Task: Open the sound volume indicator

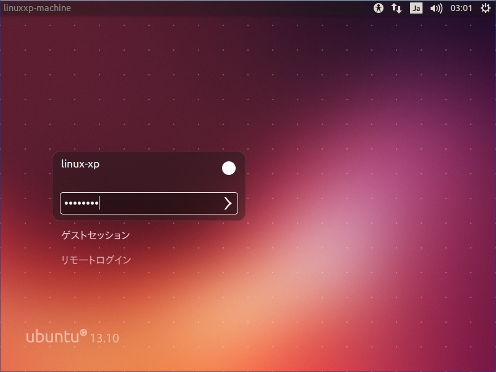Action: [x=436, y=8]
